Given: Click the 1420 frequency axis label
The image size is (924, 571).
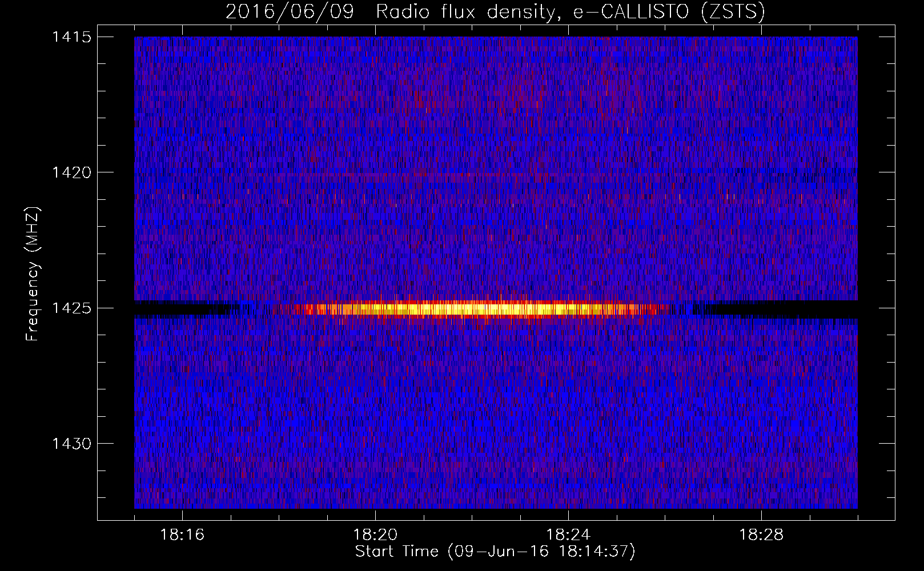Looking at the screenshot, I should click(x=71, y=172).
